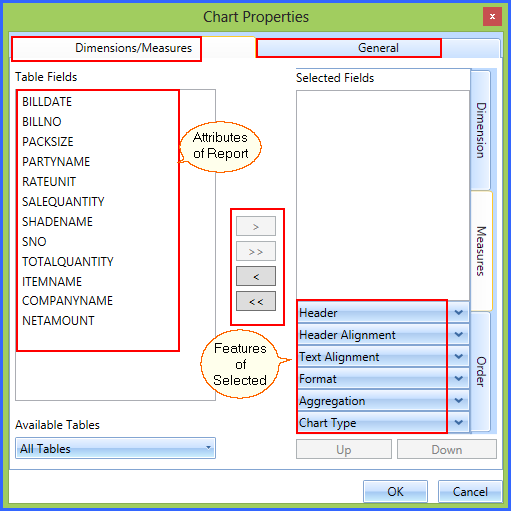Open the vertical Order tab
Screen dimensions: 511x511
click(481, 372)
